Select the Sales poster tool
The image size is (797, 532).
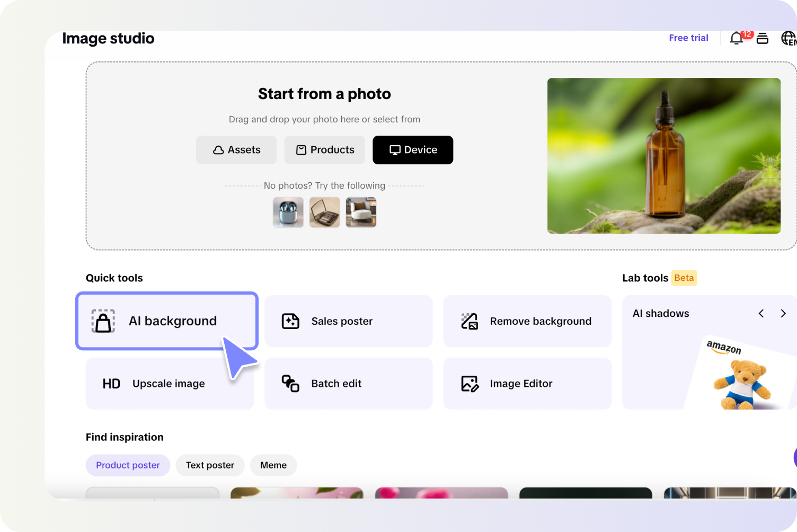(348, 321)
